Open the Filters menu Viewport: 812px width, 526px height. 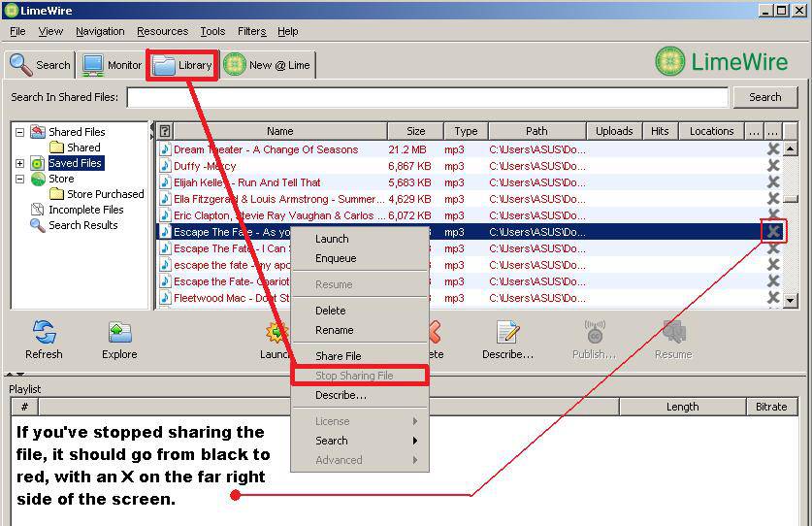pyautogui.click(x=251, y=32)
